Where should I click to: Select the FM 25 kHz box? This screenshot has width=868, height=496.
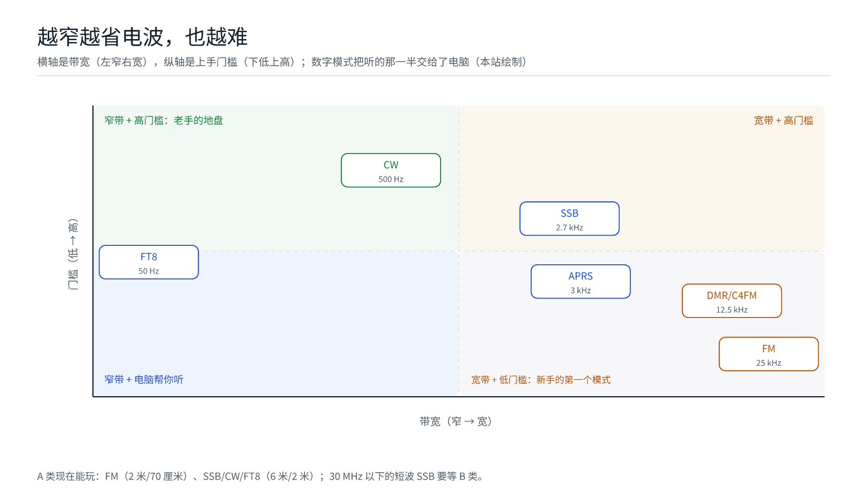(x=768, y=354)
